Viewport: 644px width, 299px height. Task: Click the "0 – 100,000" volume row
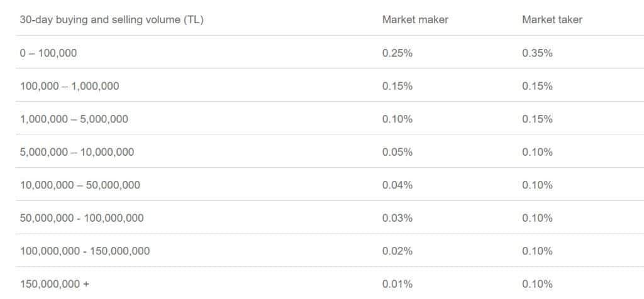[x=48, y=53]
